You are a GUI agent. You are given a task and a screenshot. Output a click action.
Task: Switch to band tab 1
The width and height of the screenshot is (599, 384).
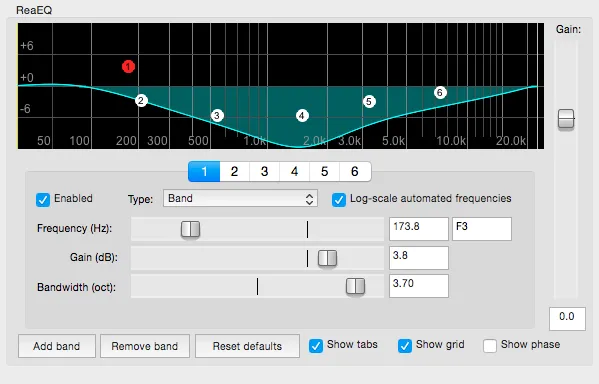pyautogui.click(x=204, y=172)
